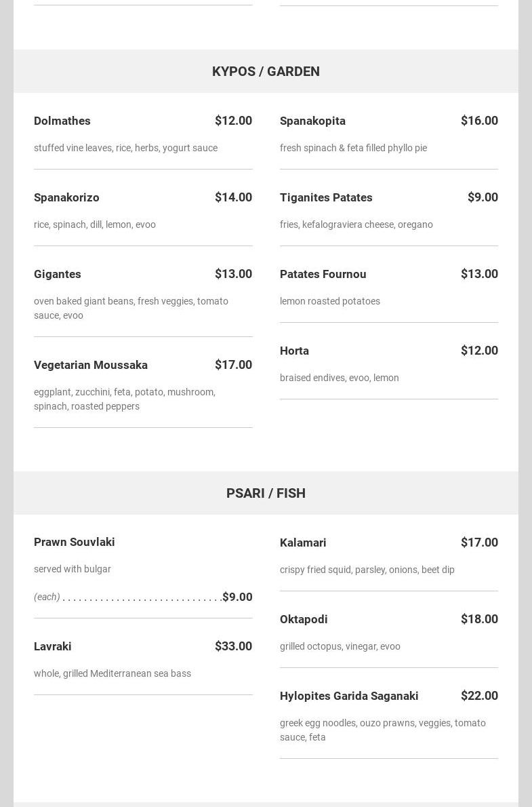This screenshot has height=807, width=532.
Task: Select the Tiganites Patates dish title
Action: [x=326, y=197]
